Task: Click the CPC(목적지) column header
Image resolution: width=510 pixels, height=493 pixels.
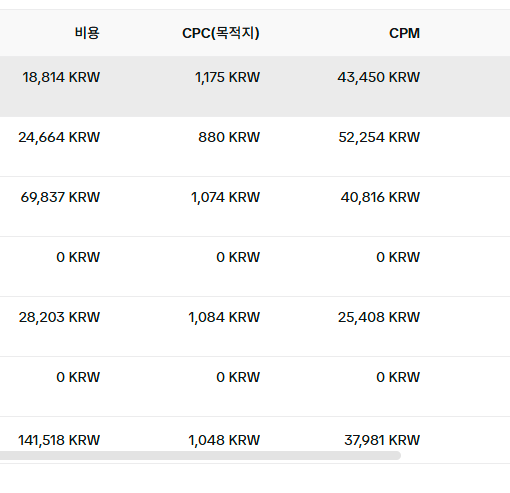Action: pos(221,33)
